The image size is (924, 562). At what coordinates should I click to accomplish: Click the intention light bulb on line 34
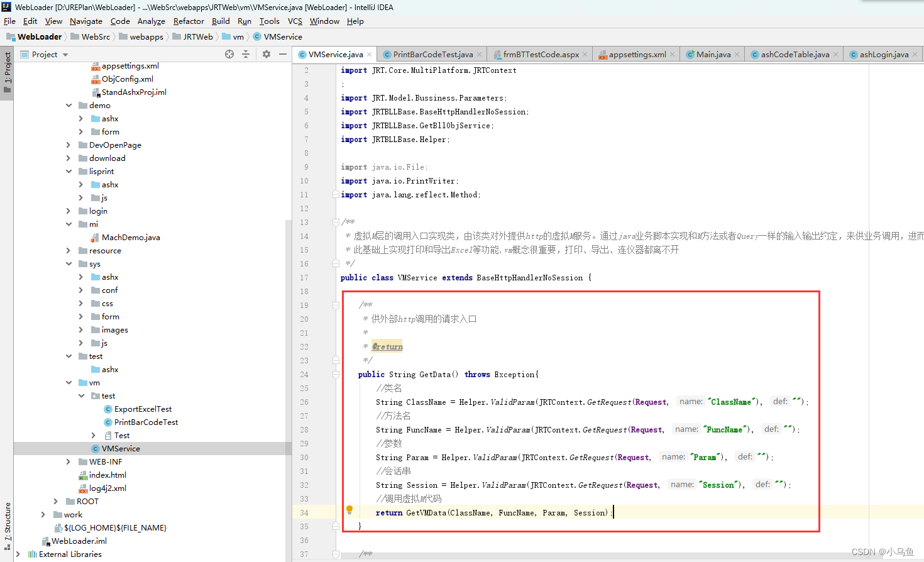click(x=349, y=510)
